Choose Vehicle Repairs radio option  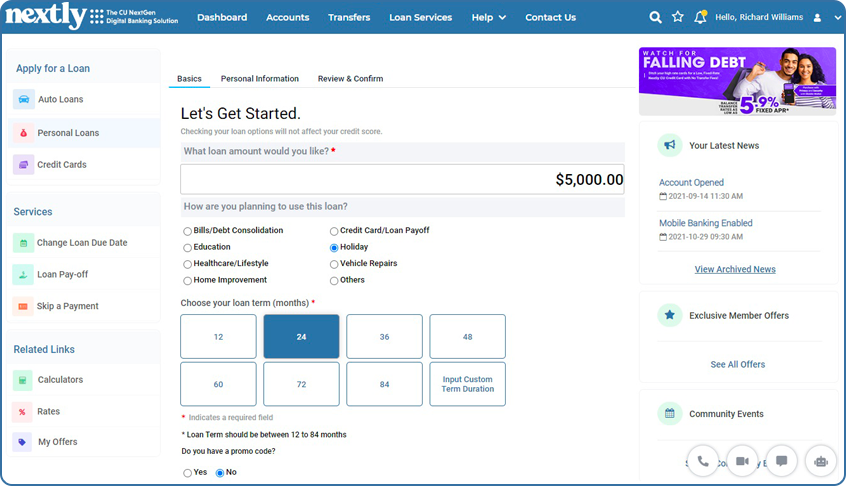(x=334, y=264)
